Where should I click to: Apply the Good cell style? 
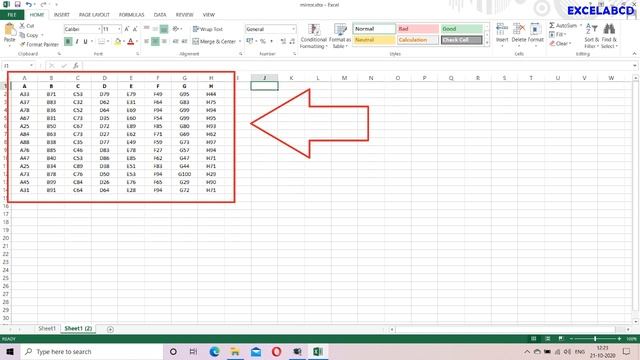pos(462,29)
